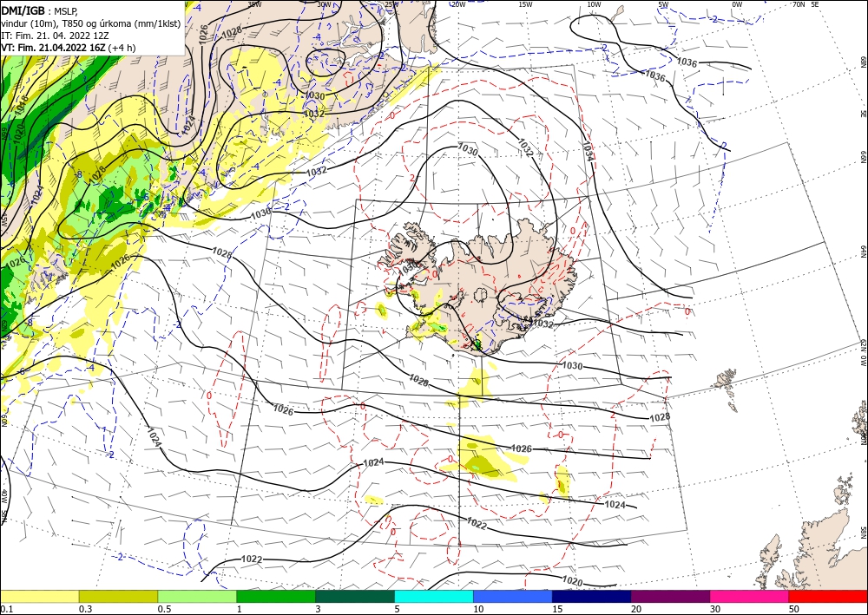868x615 pixels.
Task: Click the '1018' isobar label
Action: [22, 106]
